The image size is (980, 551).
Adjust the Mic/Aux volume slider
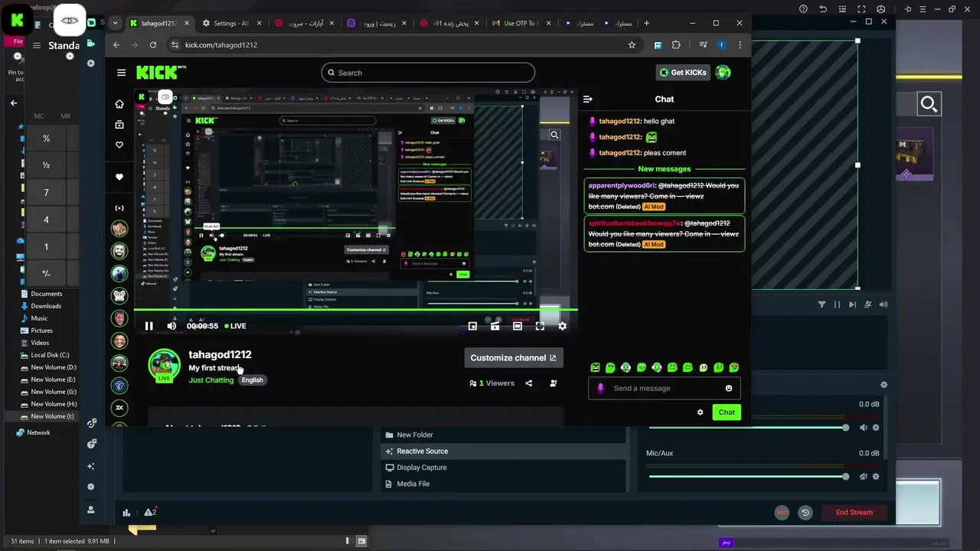click(748, 477)
